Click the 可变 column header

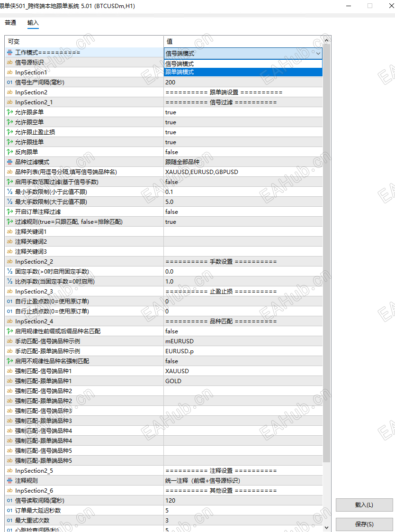pyautogui.click(x=84, y=41)
